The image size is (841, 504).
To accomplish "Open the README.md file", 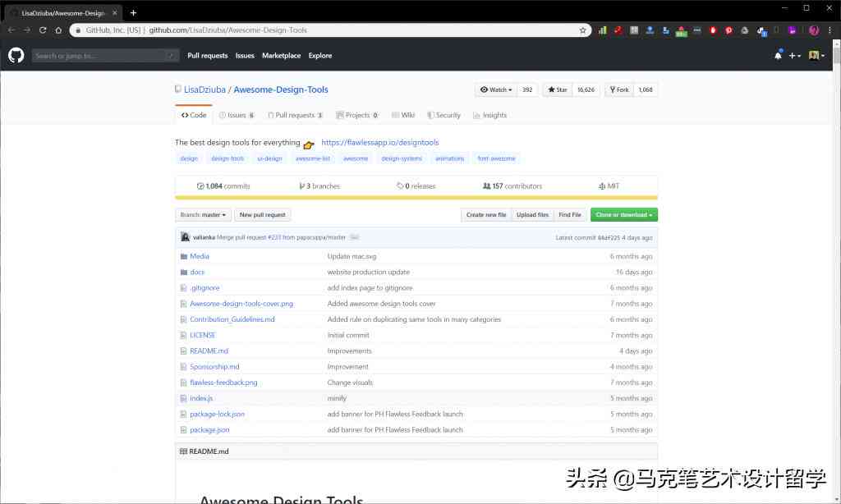I will point(209,351).
